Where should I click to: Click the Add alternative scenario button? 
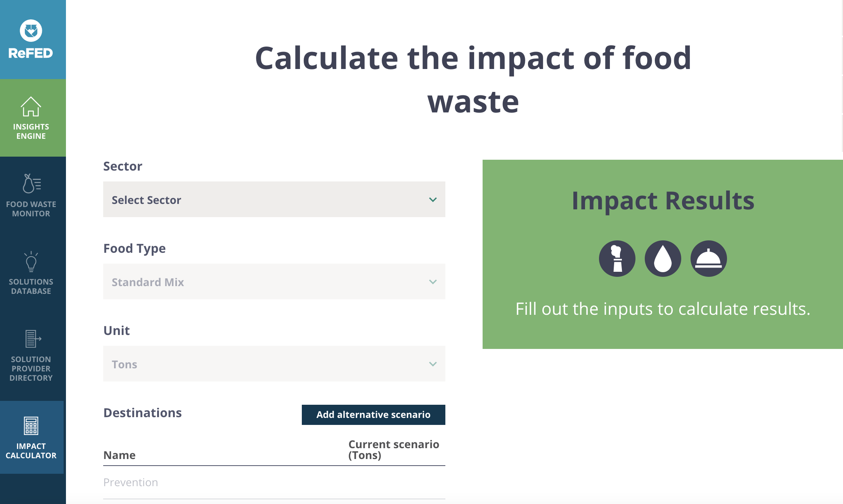pos(373,415)
